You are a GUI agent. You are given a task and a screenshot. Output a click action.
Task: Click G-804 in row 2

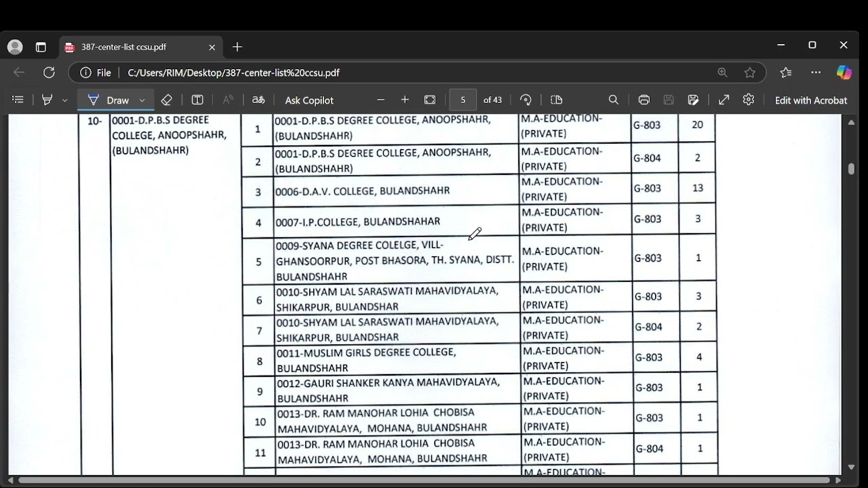647,159
